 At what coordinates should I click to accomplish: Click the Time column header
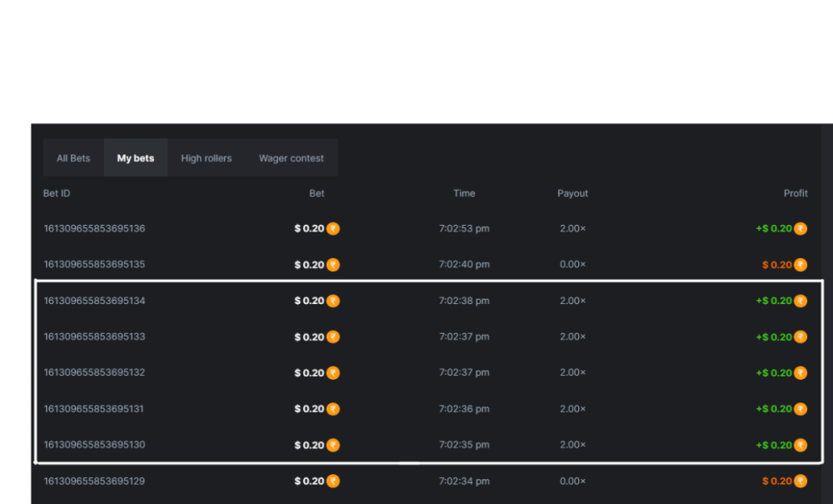pos(464,193)
